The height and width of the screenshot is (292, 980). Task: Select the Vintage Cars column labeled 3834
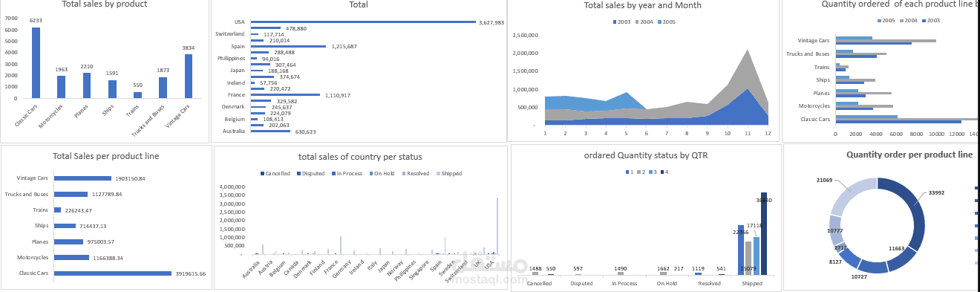189,76
